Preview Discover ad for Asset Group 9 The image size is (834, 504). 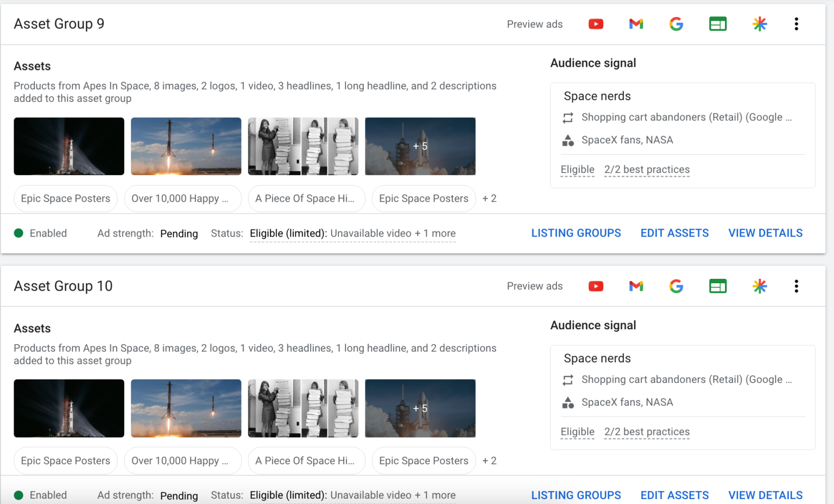pos(759,24)
